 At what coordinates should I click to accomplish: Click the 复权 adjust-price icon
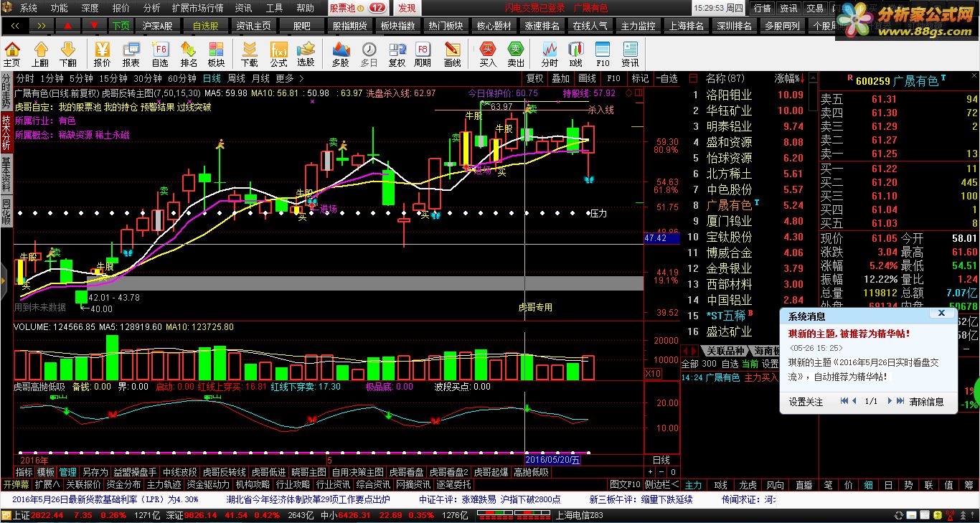click(x=397, y=55)
